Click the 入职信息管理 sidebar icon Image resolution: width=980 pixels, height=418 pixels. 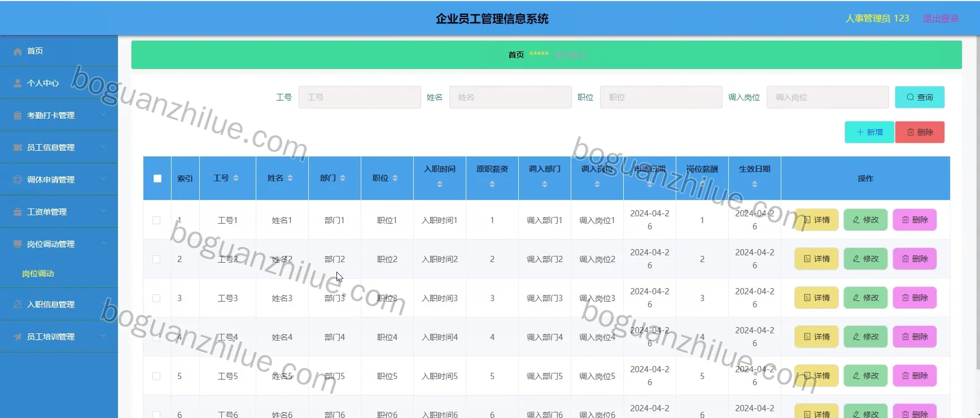coord(17,305)
